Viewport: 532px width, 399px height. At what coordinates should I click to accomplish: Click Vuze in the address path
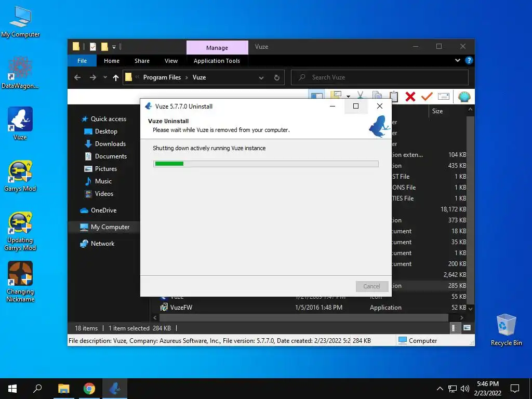point(199,77)
